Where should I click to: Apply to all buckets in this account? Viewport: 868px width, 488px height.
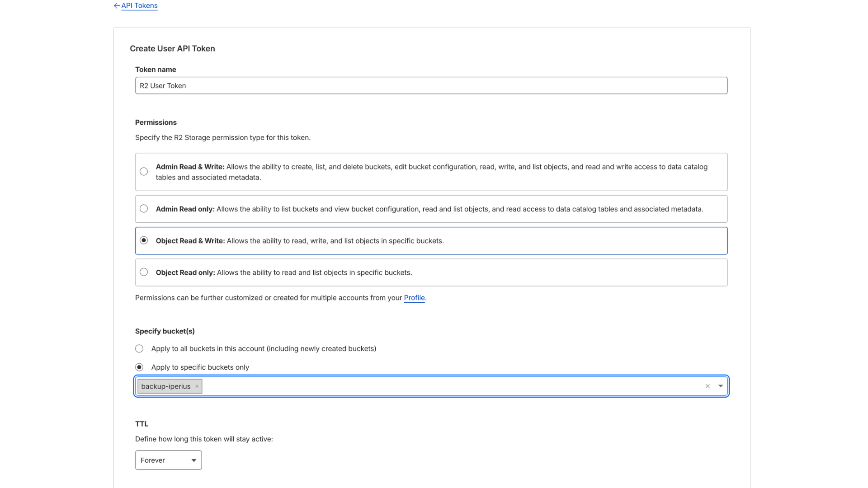pos(139,349)
